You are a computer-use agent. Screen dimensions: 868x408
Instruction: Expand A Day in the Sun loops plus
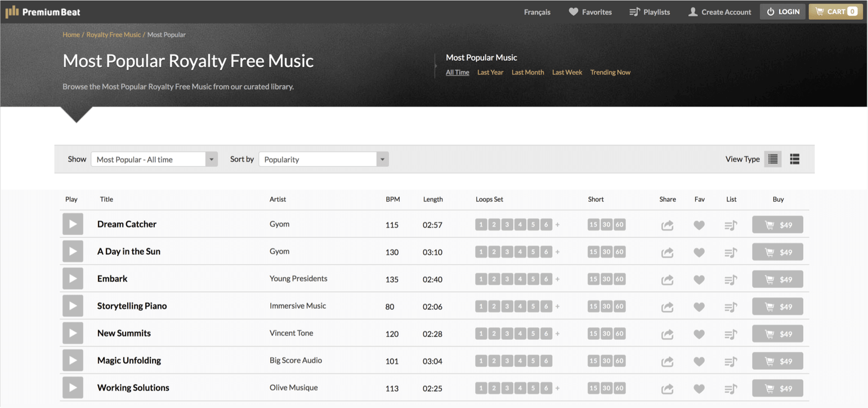(x=558, y=252)
